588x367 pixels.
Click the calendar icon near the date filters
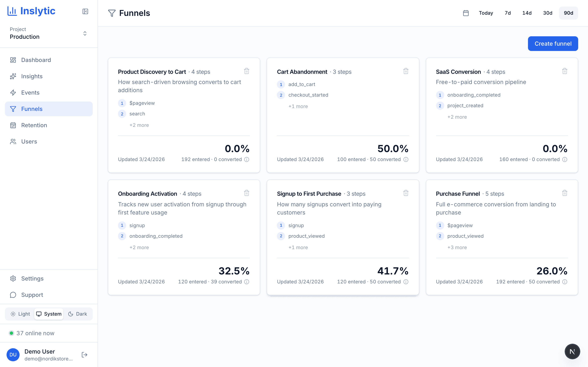click(465, 13)
